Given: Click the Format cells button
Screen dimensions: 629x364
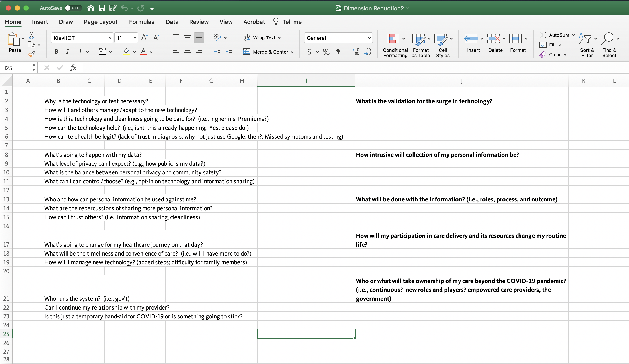Looking at the screenshot, I should 518,42.
